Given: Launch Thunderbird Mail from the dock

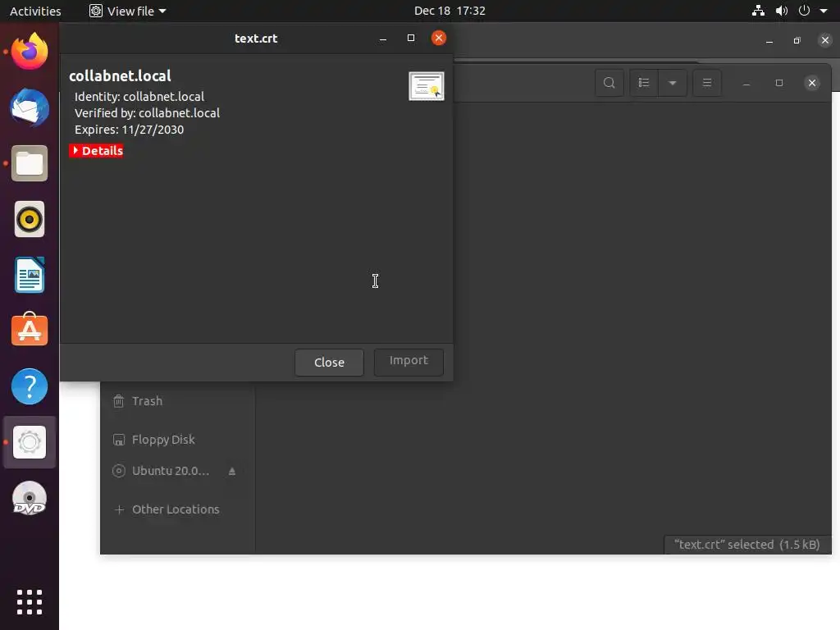Looking at the screenshot, I should click(x=30, y=107).
